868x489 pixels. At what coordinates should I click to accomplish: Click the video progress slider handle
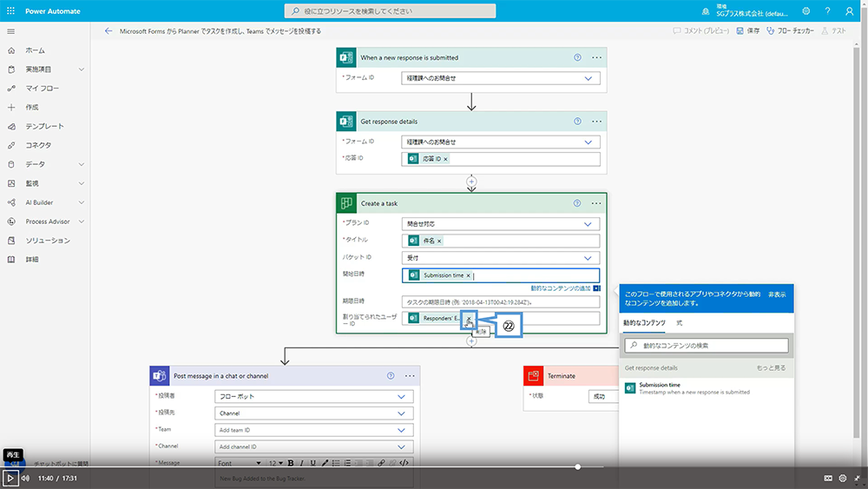click(577, 466)
